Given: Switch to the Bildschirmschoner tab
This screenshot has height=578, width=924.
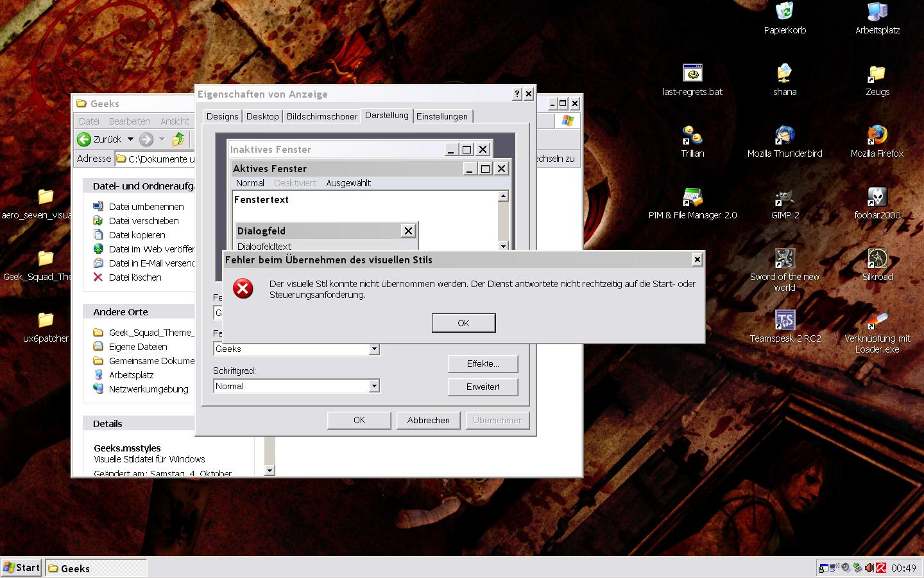Looking at the screenshot, I should 321,116.
